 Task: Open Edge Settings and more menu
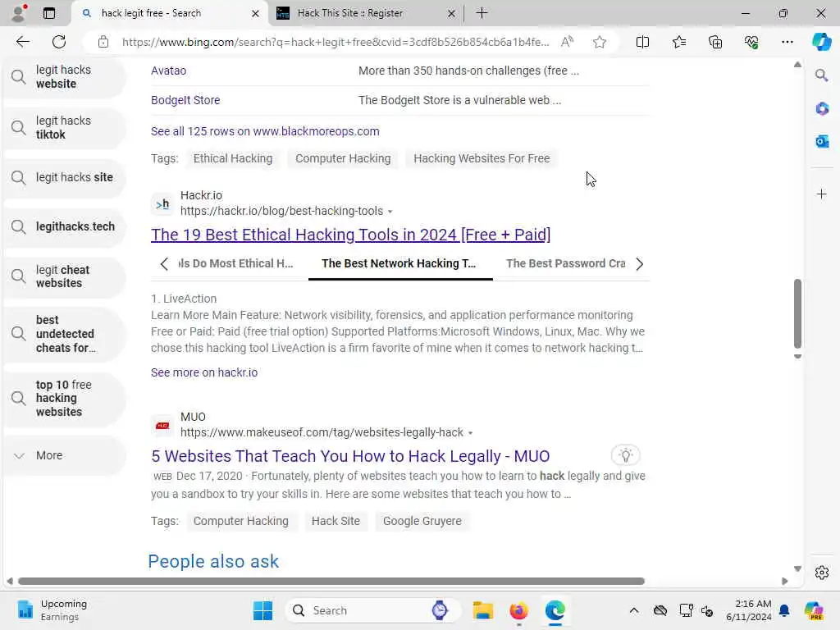787,42
